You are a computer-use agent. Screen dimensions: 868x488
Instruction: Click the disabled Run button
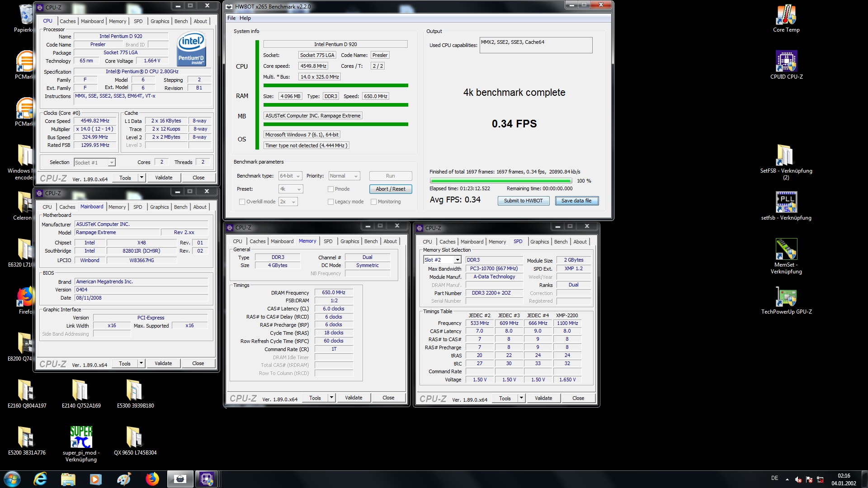point(391,176)
